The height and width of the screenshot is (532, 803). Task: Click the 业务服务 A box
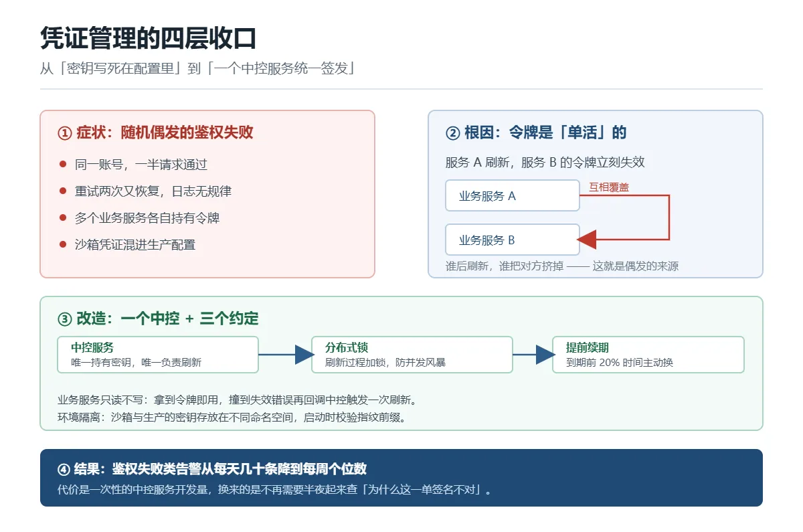(x=513, y=195)
